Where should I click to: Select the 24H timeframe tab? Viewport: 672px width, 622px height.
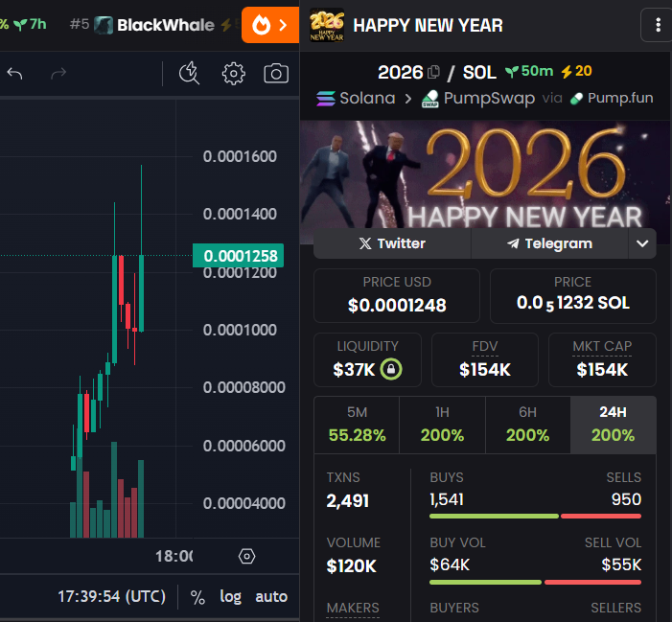613,425
